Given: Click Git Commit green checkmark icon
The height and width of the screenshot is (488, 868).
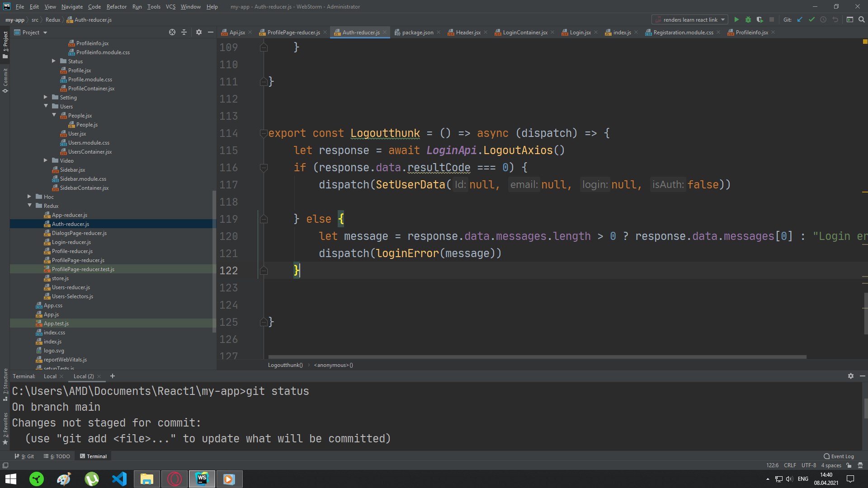Looking at the screenshot, I should point(811,19).
